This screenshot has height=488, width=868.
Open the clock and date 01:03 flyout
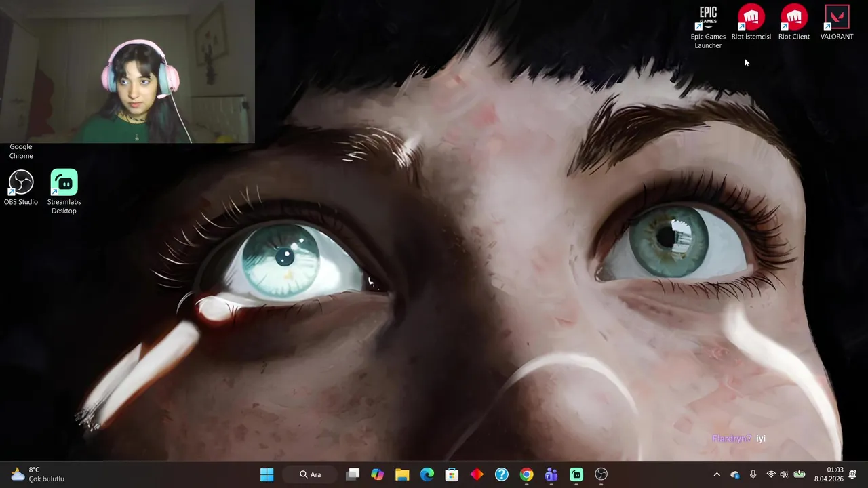click(829, 474)
